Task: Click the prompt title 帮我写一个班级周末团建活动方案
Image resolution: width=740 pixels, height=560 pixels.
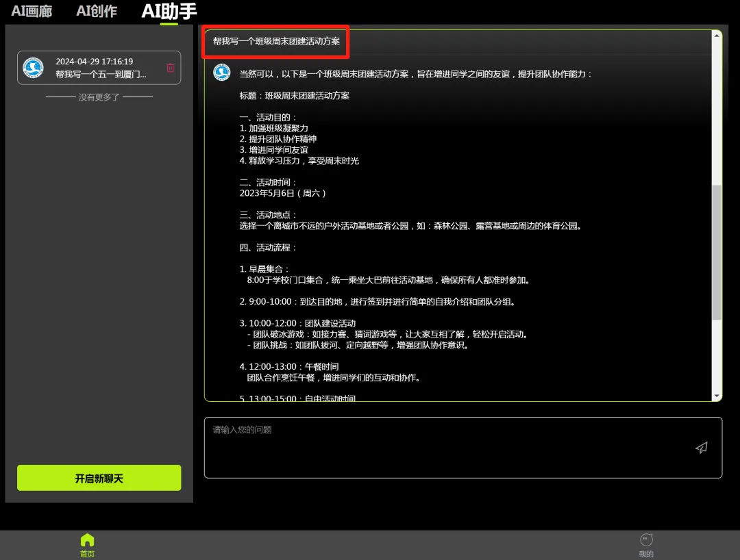Action: coord(276,42)
